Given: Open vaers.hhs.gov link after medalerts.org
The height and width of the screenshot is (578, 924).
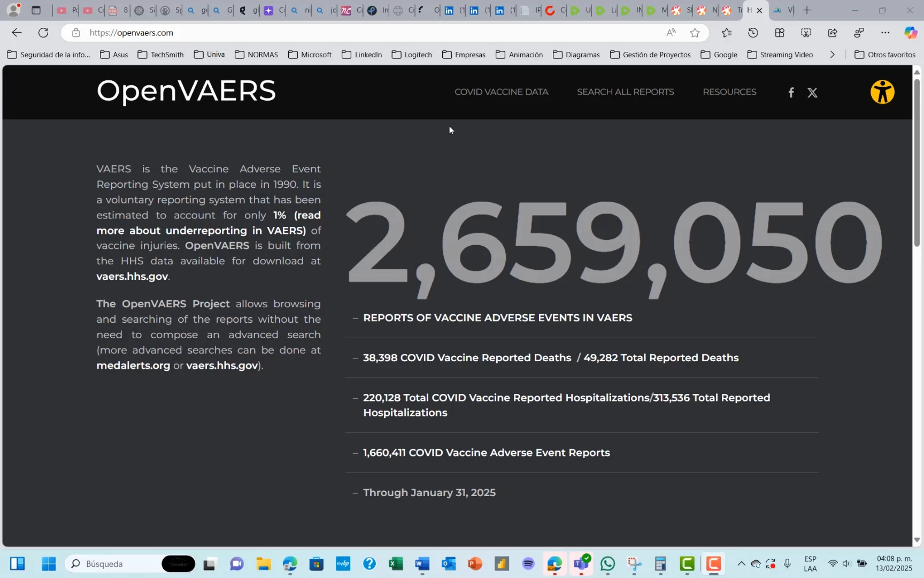Looking at the screenshot, I should click(x=222, y=366).
